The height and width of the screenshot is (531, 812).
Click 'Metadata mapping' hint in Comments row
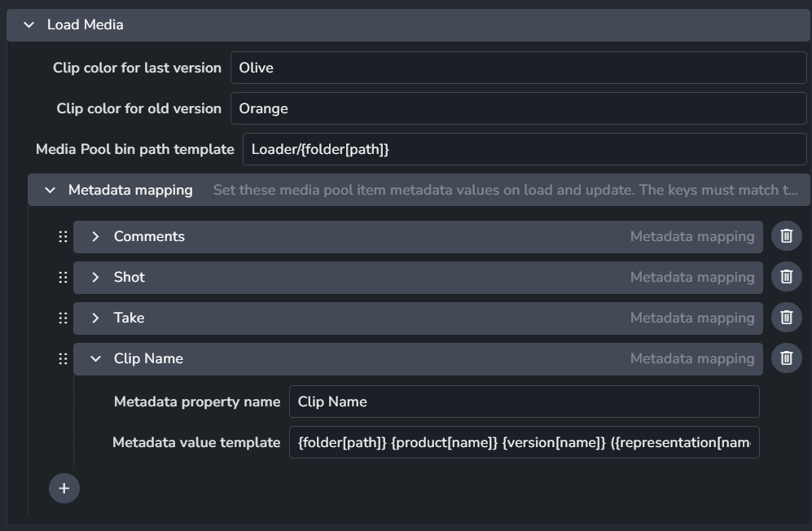[691, 237]
